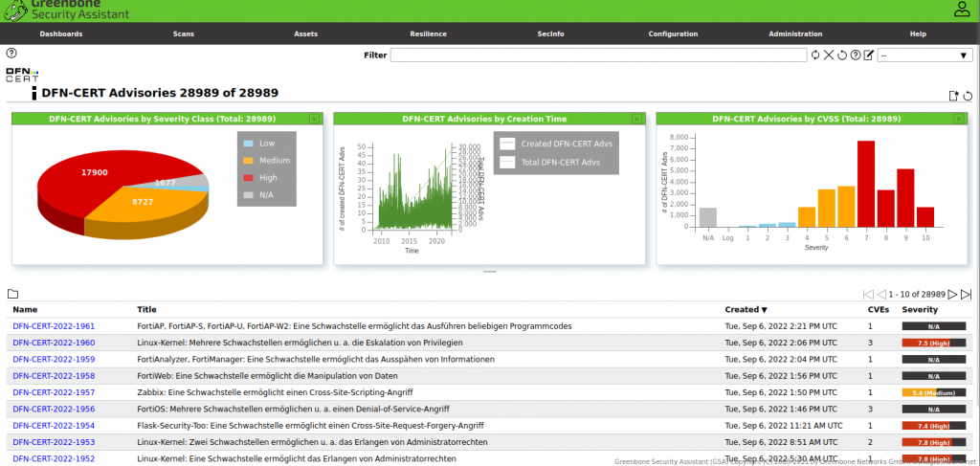
Task: Open the saved filter dropdown
Action: click(925, 55)
